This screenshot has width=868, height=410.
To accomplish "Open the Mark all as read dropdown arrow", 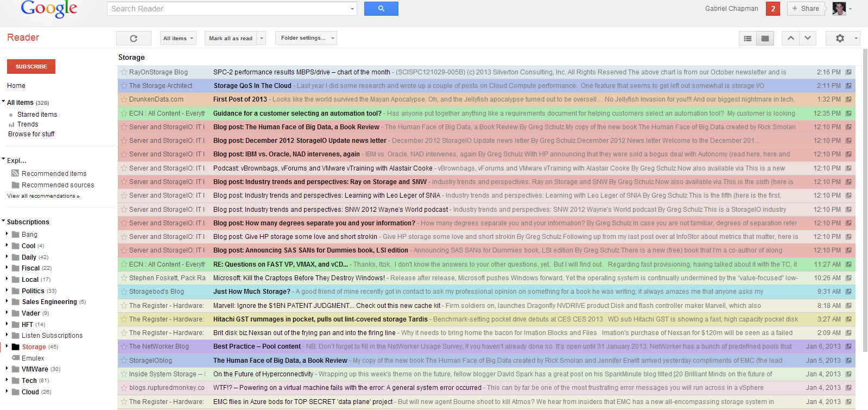I will pyautogui.click(x=262, y=38).
